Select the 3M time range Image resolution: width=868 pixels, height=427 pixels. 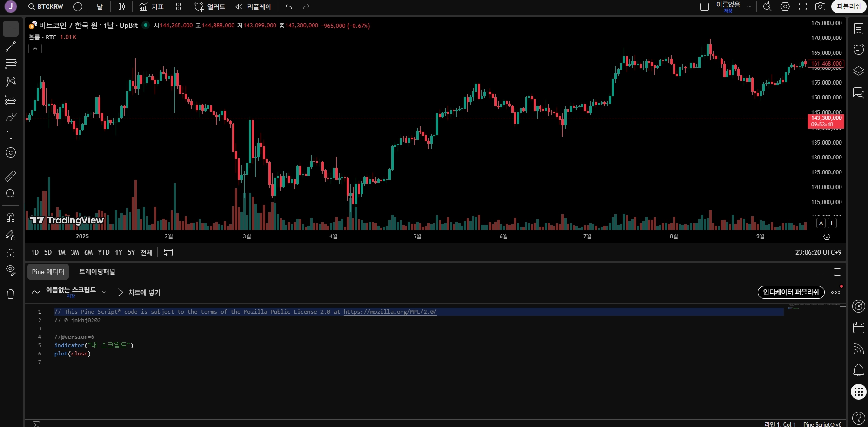tap(75, 252)
